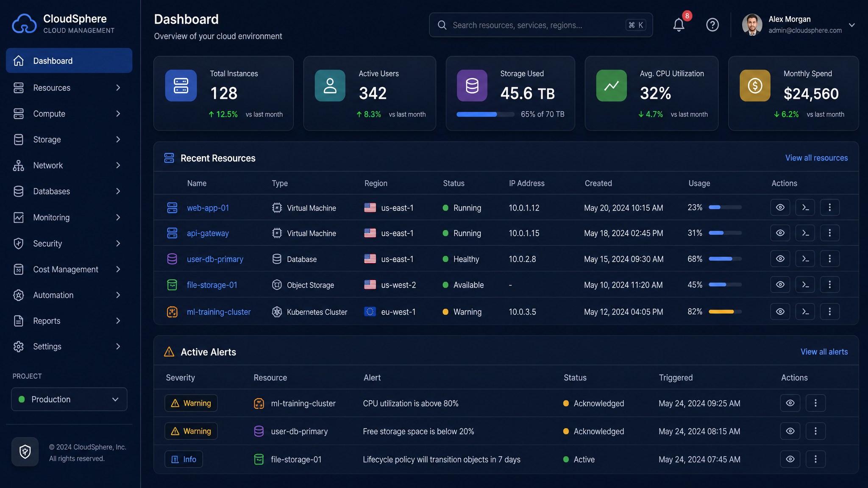Click the help question mark icon
The height and width of the screenshot is (488, 868).
coord(712,25)
